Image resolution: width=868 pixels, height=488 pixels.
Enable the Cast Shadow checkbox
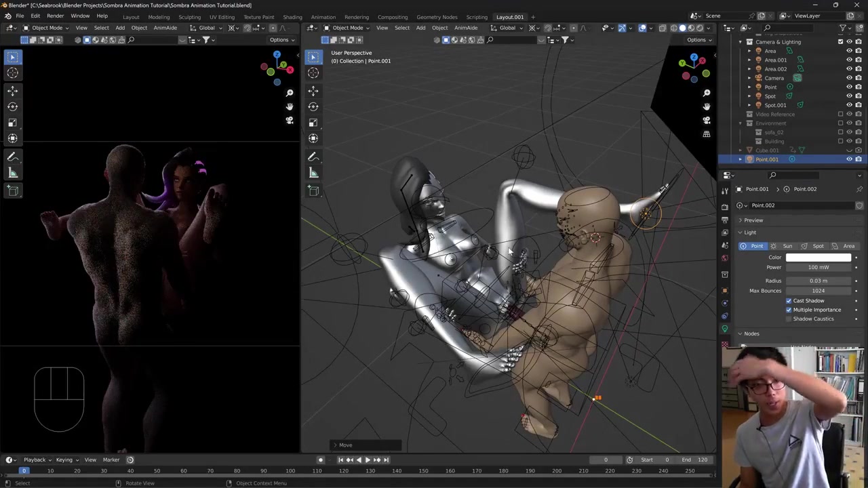point(789,301)
